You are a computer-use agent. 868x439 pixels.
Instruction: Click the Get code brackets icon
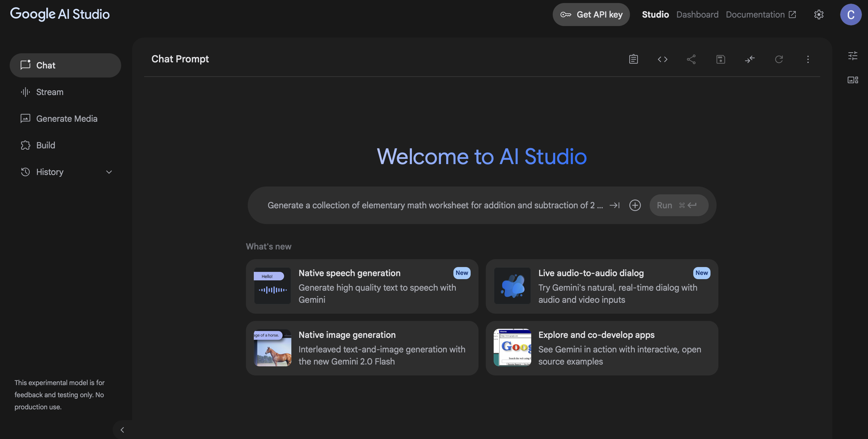pyautogui.click(x=662, y=59)
